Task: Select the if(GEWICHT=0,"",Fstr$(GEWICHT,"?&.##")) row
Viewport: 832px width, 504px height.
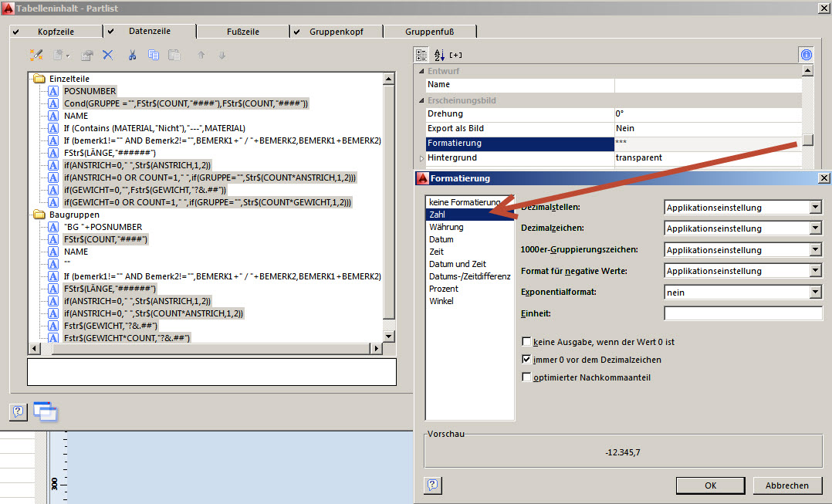Action: tap(145, 190)
